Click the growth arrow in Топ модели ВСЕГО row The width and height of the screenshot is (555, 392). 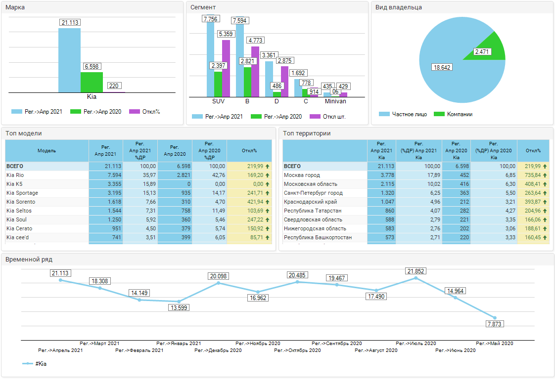pyautogui.click(x=268, y=167)
